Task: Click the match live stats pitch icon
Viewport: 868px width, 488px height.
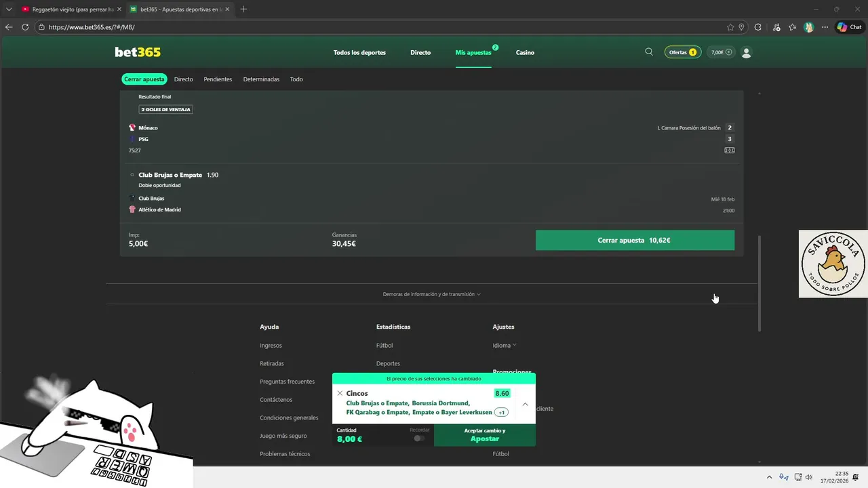Action: pyautogui.click(x=730, y=150)
